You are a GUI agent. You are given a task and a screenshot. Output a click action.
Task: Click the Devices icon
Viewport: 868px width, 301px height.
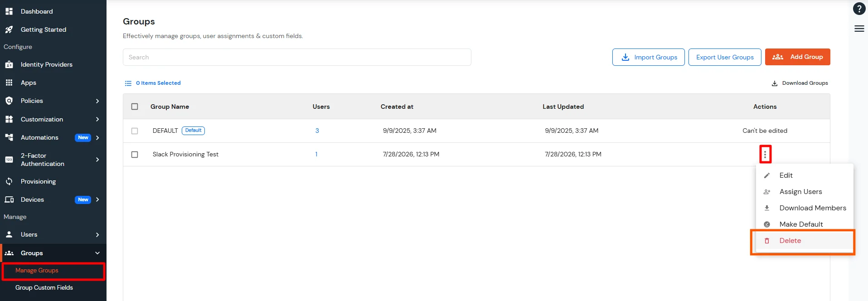point(9,199)
